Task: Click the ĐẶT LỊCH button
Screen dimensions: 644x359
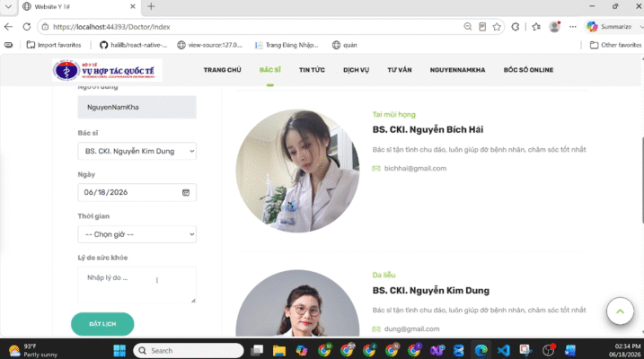Action: (x=102, y=324)
